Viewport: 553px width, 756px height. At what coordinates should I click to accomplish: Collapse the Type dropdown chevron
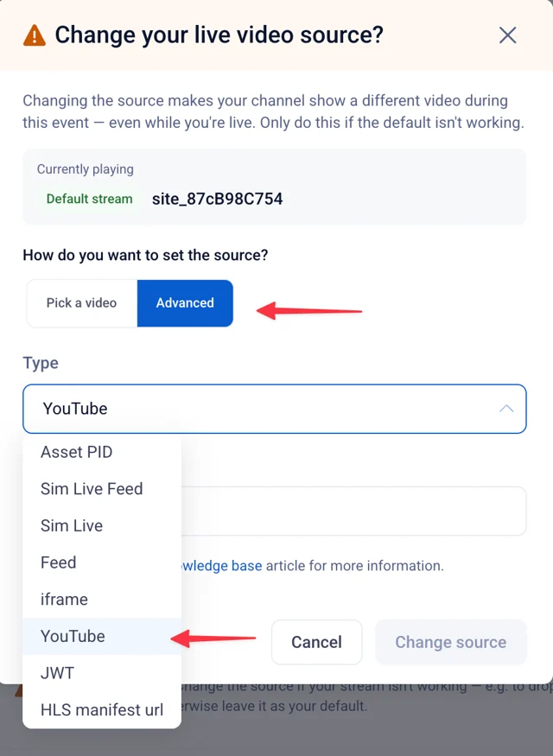pos(506,409)
